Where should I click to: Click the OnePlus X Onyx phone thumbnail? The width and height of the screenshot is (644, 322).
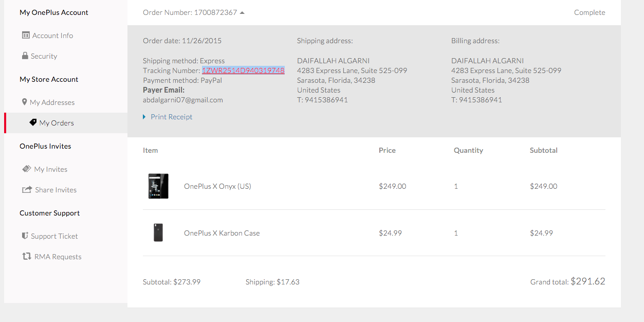tap(158, 186)
